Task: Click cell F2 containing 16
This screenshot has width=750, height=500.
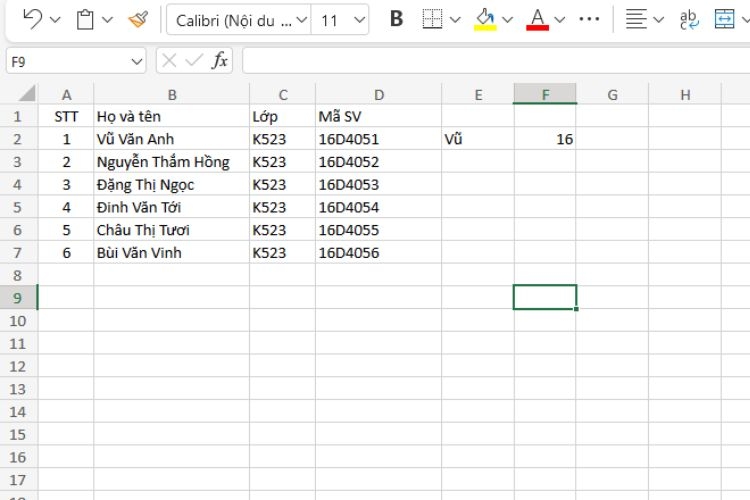Action: pyautogui.click(x=545, y=139)
